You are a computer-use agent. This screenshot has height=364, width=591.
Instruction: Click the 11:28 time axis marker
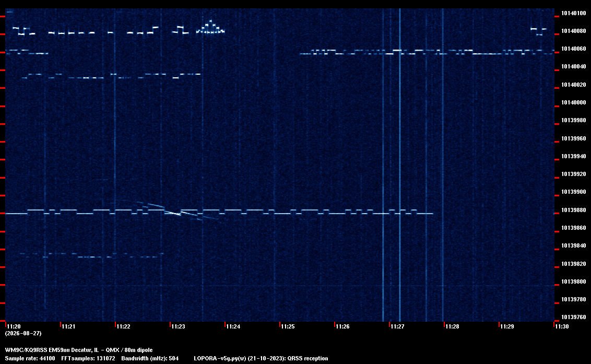coord(452,326)
